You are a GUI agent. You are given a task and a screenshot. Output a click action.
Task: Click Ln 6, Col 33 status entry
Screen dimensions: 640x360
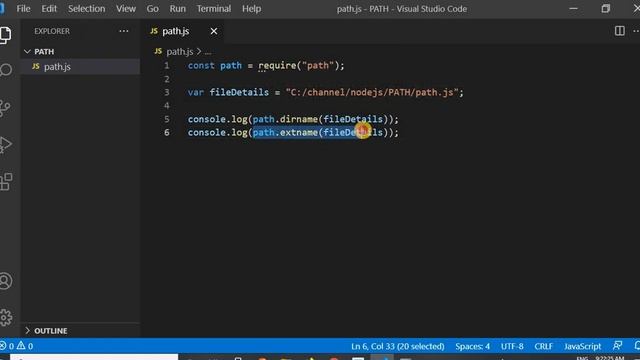(x=398, y=346)
